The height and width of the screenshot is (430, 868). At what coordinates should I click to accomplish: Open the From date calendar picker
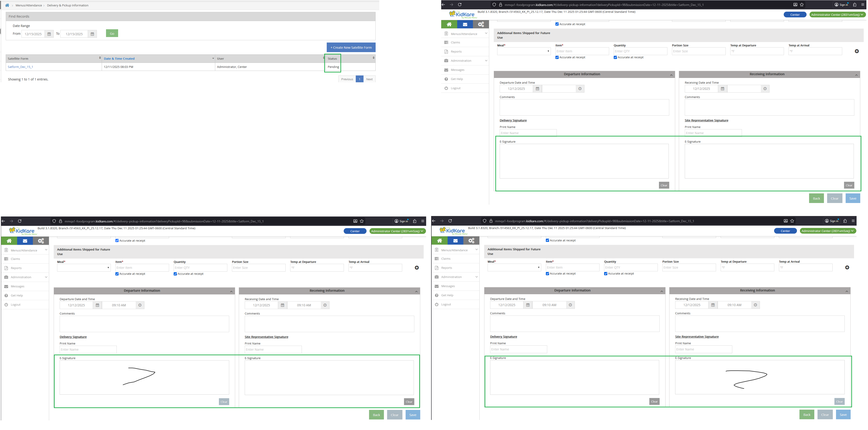tap(49, 34)
